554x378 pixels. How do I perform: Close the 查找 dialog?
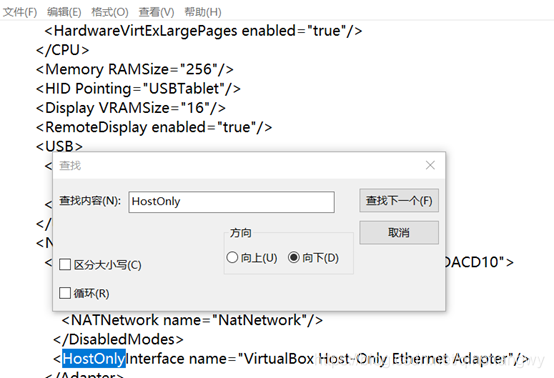point(430,165)
